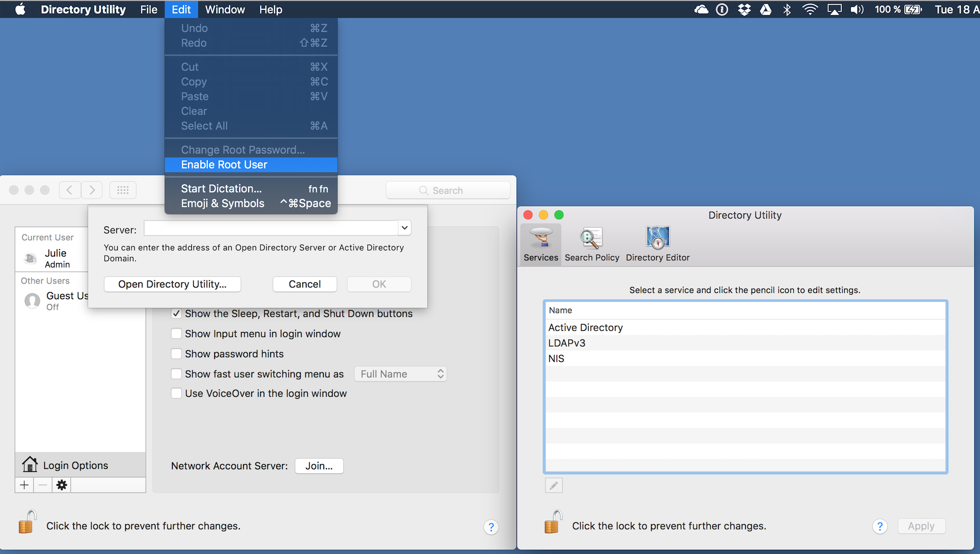Open the Search Policy pane

click(592, 245)
